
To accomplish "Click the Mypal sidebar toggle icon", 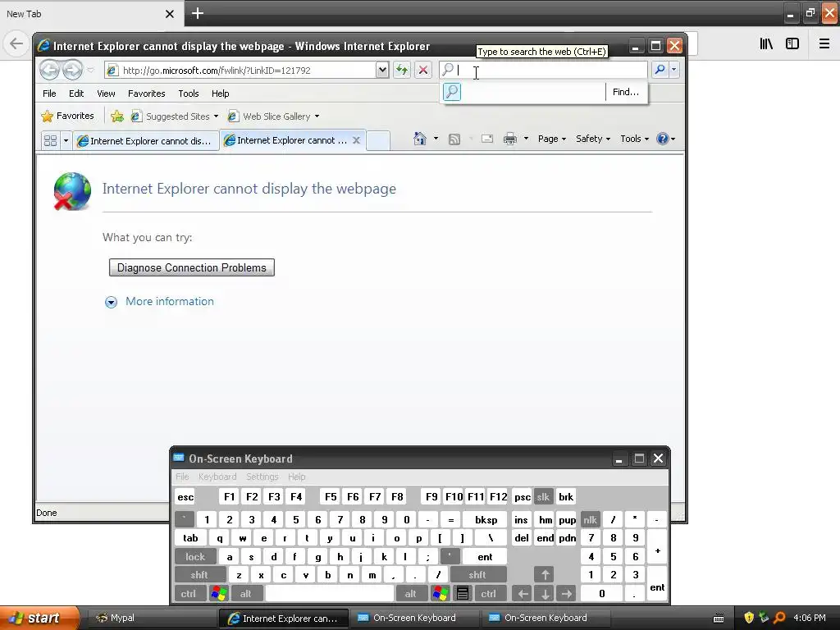I will [792, 43].
